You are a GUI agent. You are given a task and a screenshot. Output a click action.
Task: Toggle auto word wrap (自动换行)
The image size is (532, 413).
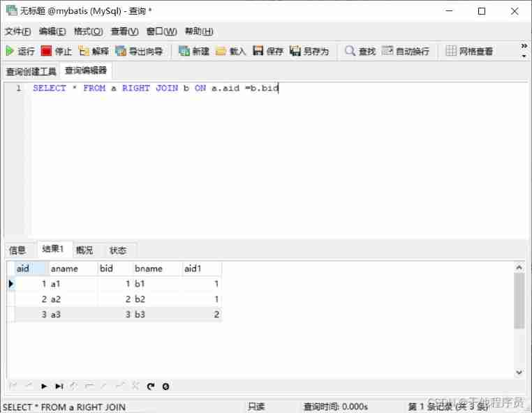click(x=406, y=51)
